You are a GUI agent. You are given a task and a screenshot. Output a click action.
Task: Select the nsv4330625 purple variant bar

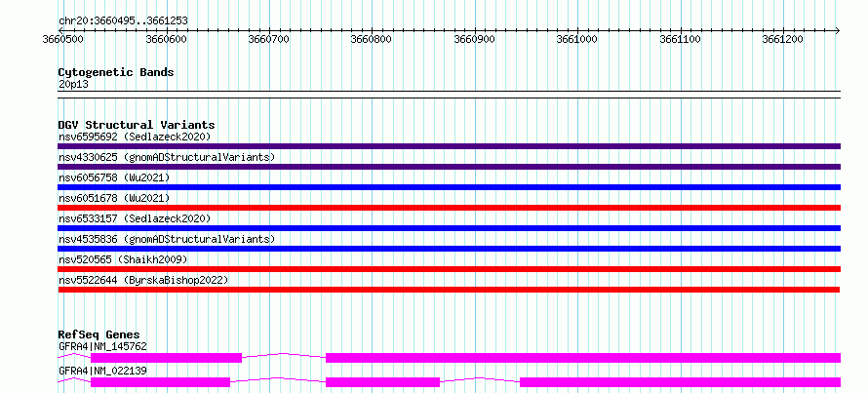tap(449, 167)
